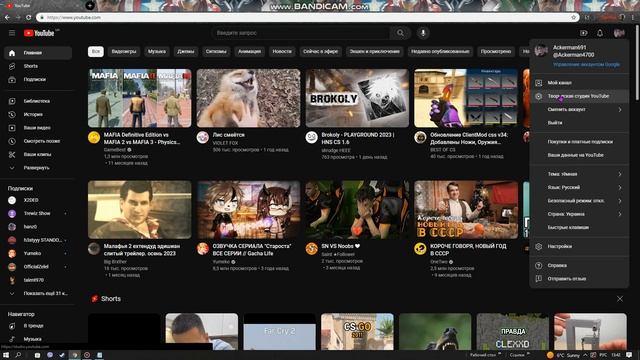Select the Все filter chip
This screenshot has width=640, height=360.
coord(96,52)
